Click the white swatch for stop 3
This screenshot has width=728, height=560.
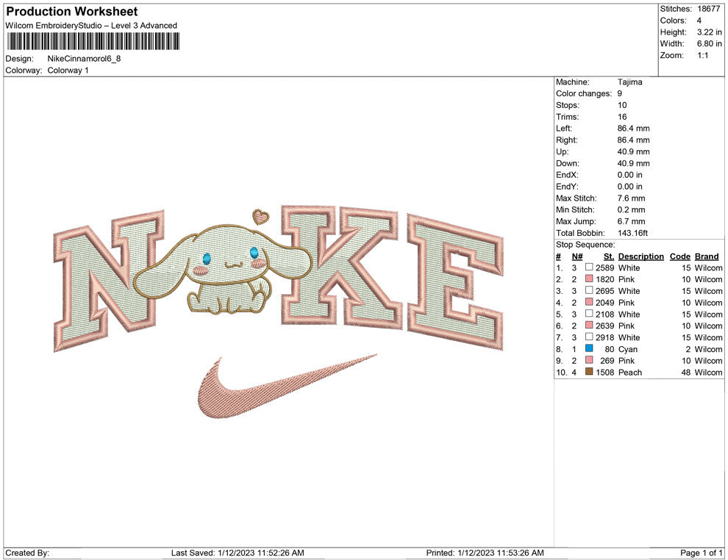(589, 290)
